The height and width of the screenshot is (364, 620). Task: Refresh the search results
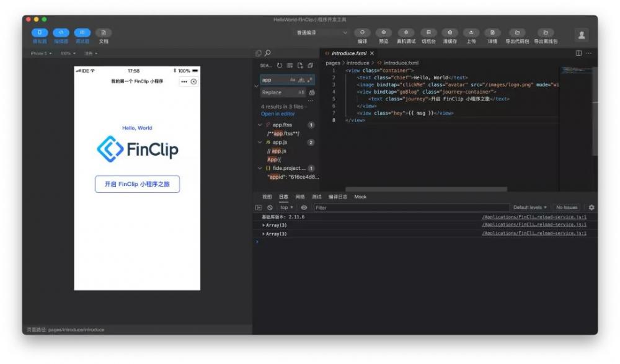280,66
